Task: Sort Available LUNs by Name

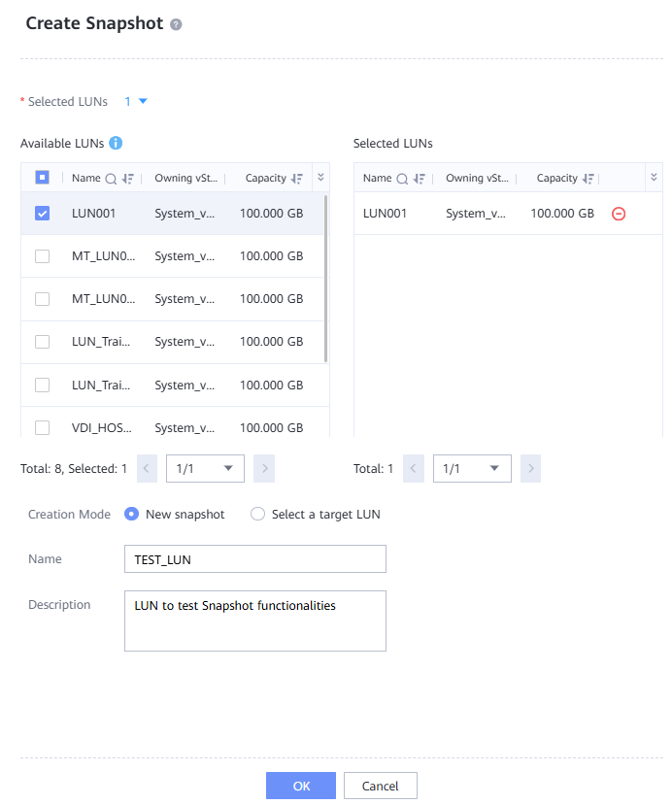Action: tap(127, 179)
